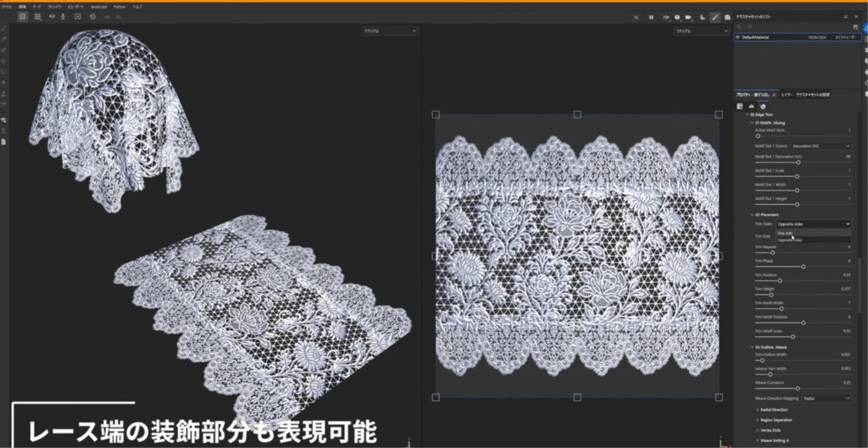The image size is (868, 448).
Task: Click the Get from cloud icon
Action: 118,17
